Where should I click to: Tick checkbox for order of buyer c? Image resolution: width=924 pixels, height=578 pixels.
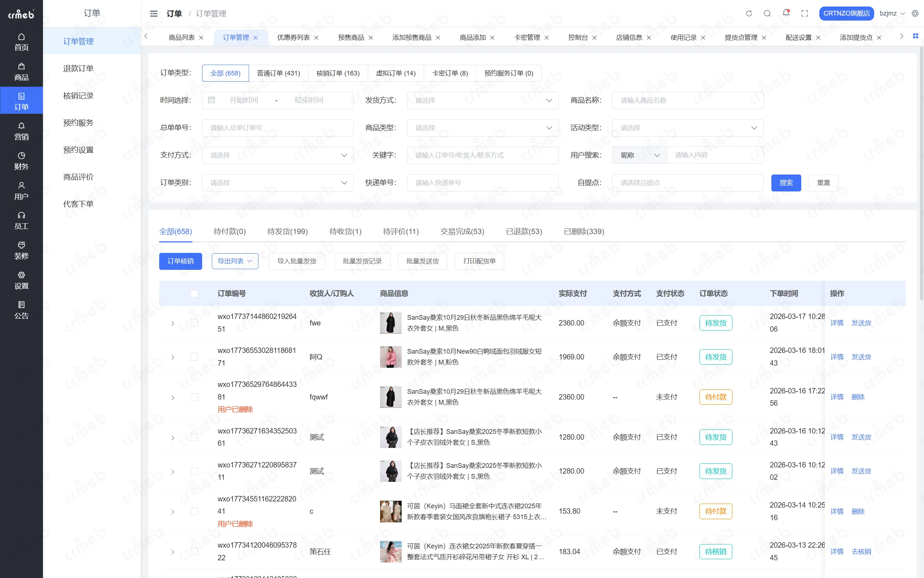194,512
